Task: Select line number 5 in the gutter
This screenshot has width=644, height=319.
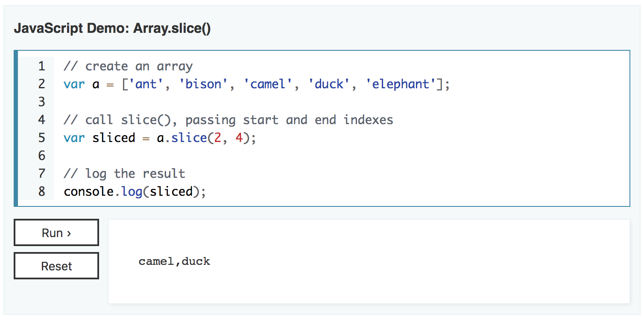Action: pyautogui.click(x=41, y=138)
